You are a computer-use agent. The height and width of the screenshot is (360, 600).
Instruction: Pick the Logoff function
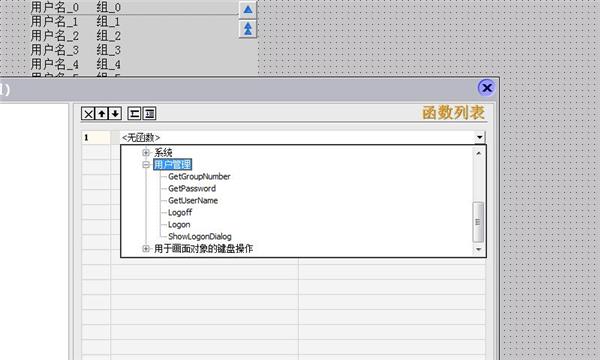[180, 212]
